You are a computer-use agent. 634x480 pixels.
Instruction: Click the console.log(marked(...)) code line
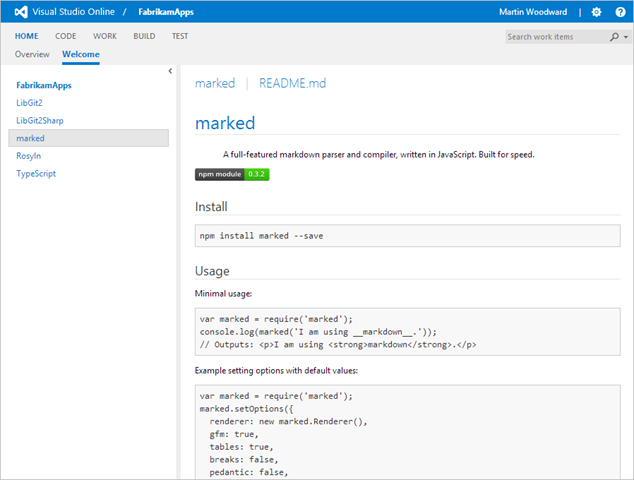[x=318, y=332]
